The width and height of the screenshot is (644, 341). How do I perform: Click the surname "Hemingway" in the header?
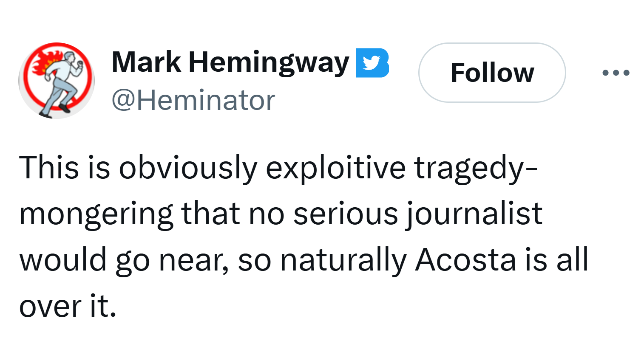click(269, 62)
